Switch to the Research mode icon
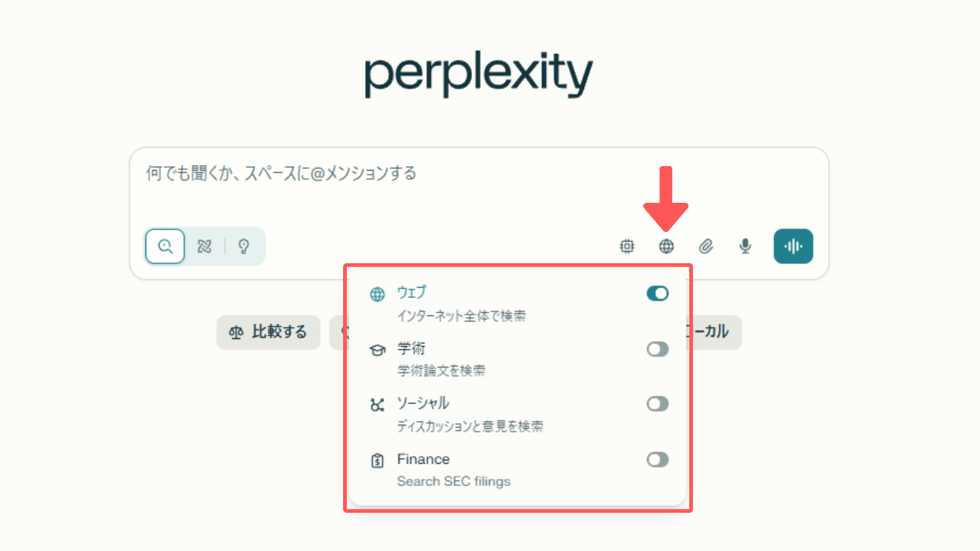This screenshot has width=980, height=551. click(x=204, y=246)
